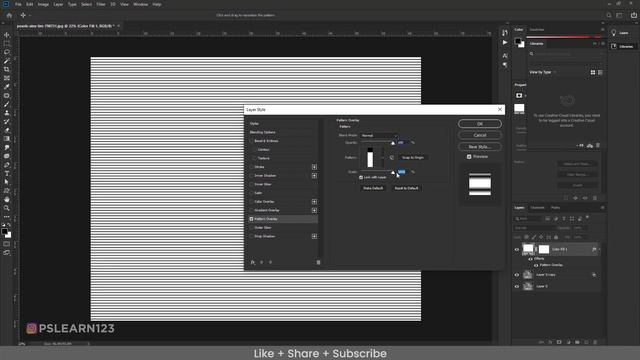The height and width of the screenshot is (360, 640).
Task: Click the Snap to Origin button
Action: click(x=413, y=158)
